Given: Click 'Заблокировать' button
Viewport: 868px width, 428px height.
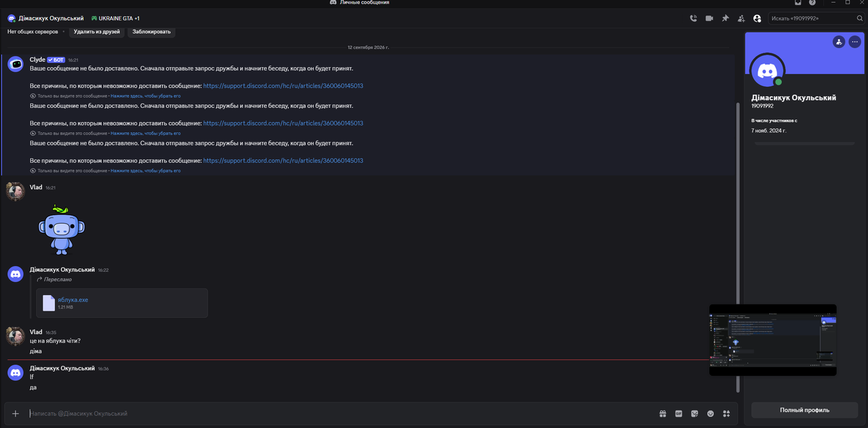Looking at the screenshot, I should [152, 32].
